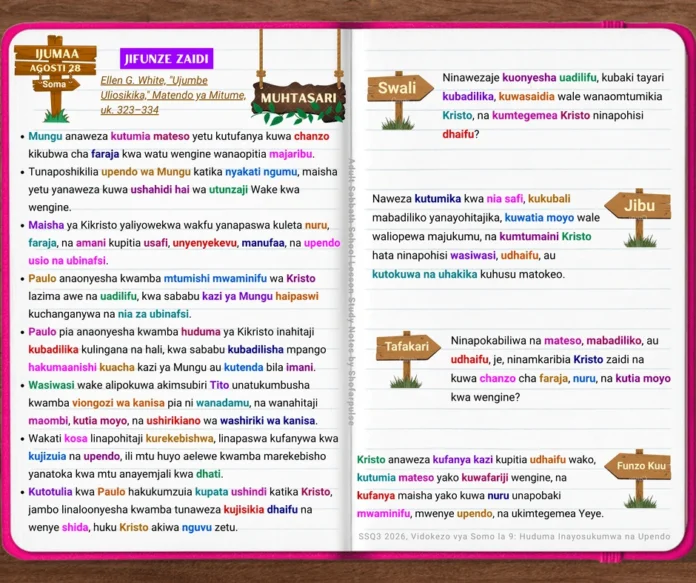Viewport: 696px width, 583px height.
Task: Click 'viongozi wa kanisa' text
Action: [119, 403]
